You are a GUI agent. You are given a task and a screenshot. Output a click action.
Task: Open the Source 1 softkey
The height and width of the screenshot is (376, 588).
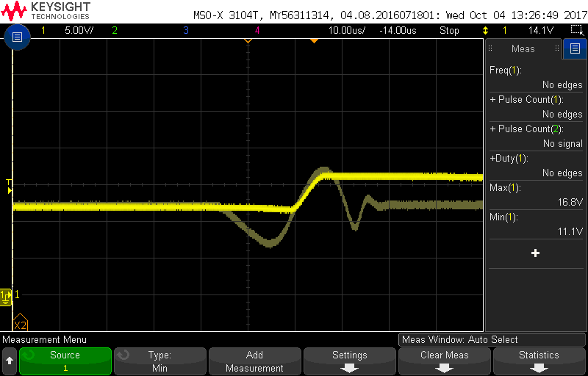[65, 361]
